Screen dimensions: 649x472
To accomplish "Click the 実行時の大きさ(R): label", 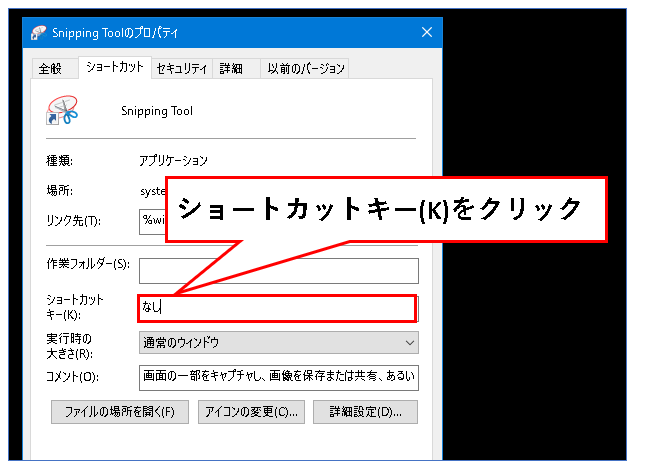I will click(70, 346).
